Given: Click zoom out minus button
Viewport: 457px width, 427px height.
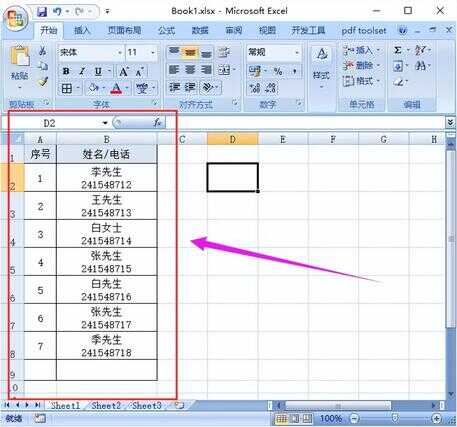Looking at the screenshot, I should (x=354, y=418).
